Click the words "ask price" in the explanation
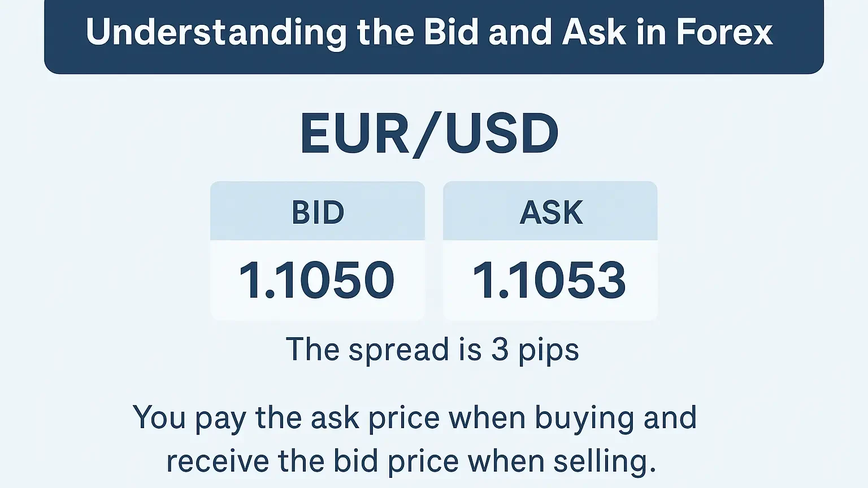Image resolution: width=868 pixels, height=488 pixels. click(375, 419)
